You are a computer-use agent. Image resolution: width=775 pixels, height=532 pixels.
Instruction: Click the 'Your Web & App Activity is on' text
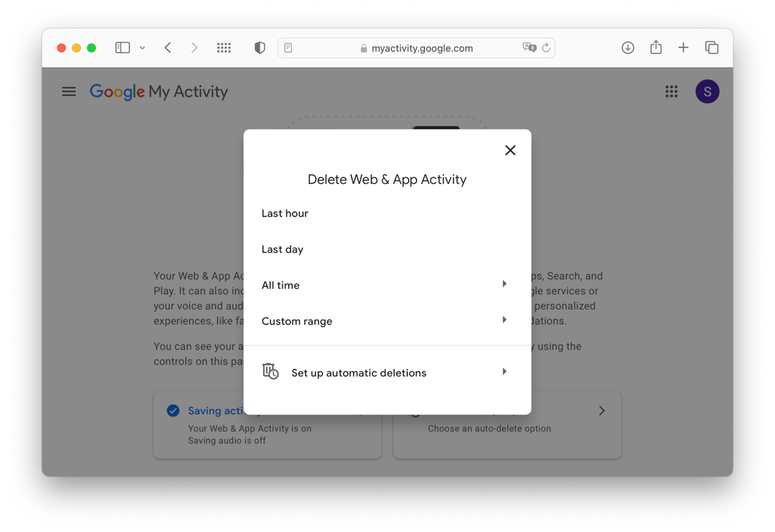[x=250, y=428]
